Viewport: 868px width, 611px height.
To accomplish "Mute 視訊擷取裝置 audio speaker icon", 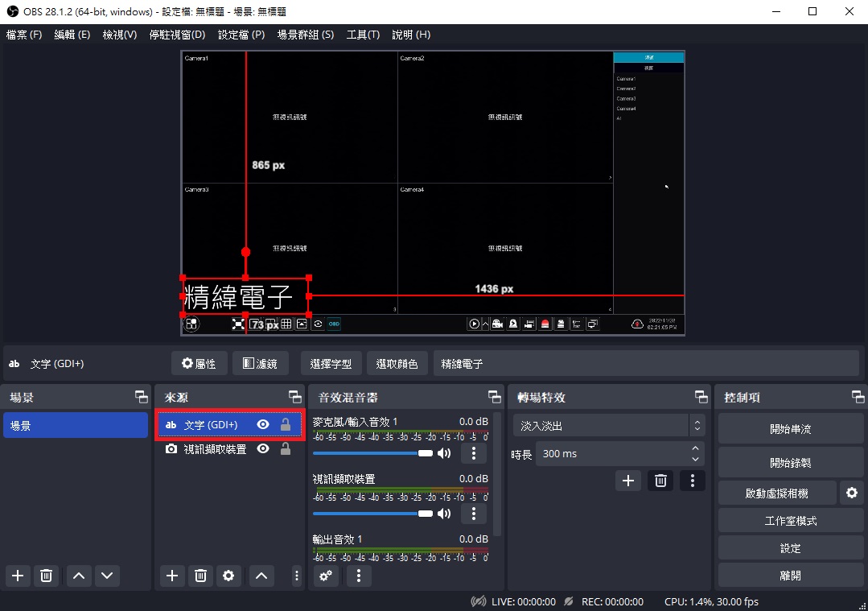I will tap(444, 514).
